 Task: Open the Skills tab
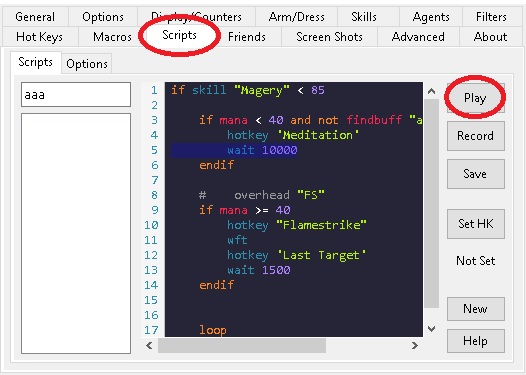tap(364, 17)
